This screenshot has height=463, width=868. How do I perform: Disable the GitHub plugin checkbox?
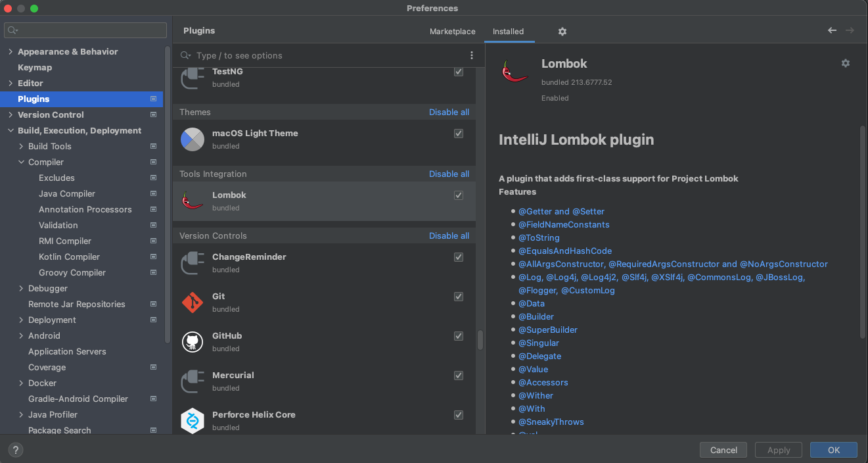pyautogui.click(x=459, y=336)
